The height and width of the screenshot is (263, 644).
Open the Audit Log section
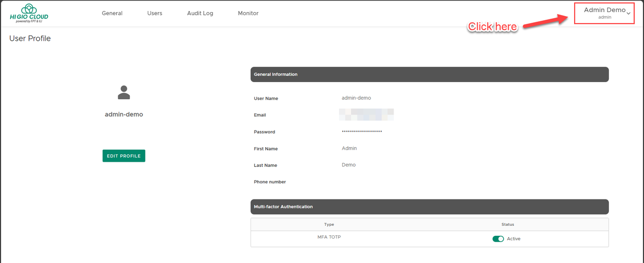click(200, 13)
